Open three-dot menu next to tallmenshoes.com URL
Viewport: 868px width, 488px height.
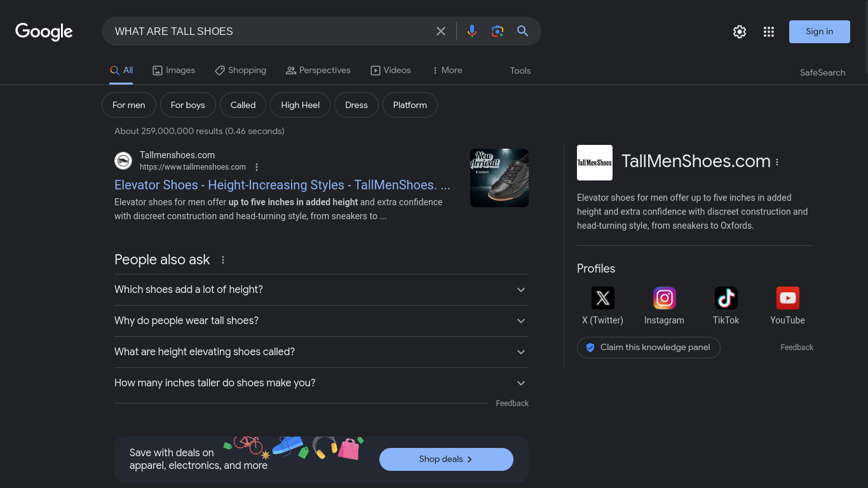(x=257, y=167)
